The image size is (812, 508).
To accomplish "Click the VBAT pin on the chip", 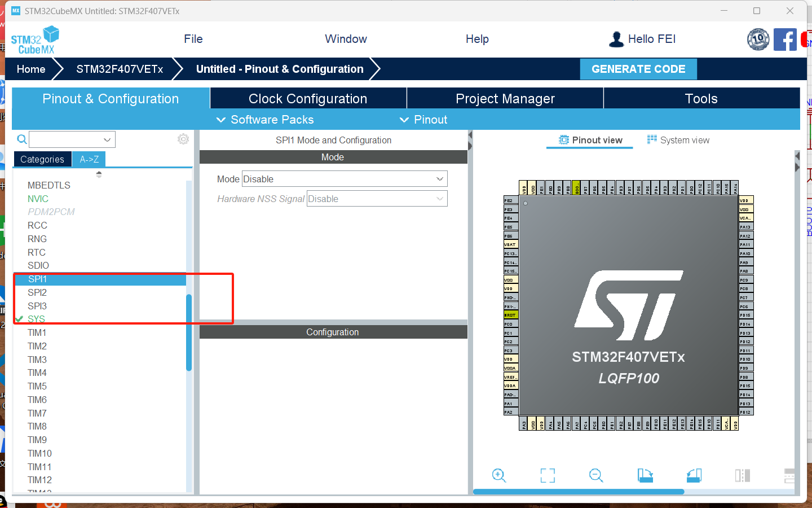I will 511,244.
